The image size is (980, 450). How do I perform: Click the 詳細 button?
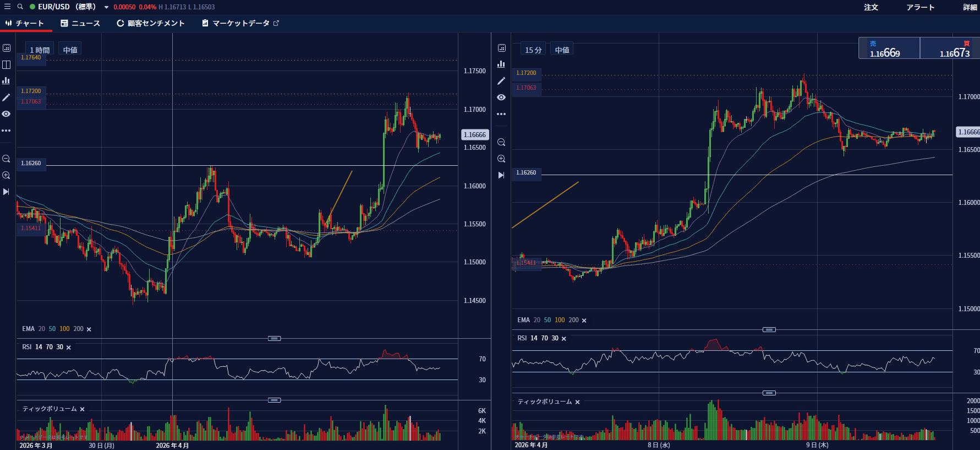pos(970,7)
